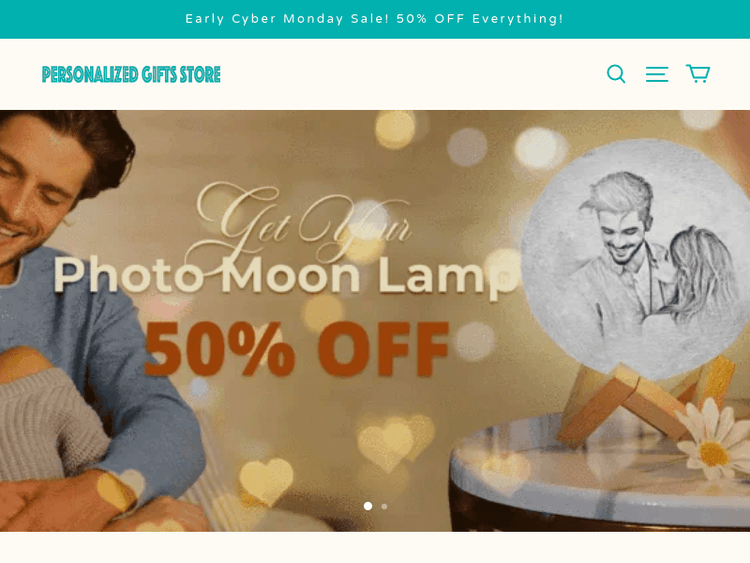Open the search magnifier icon

point(616,74)
